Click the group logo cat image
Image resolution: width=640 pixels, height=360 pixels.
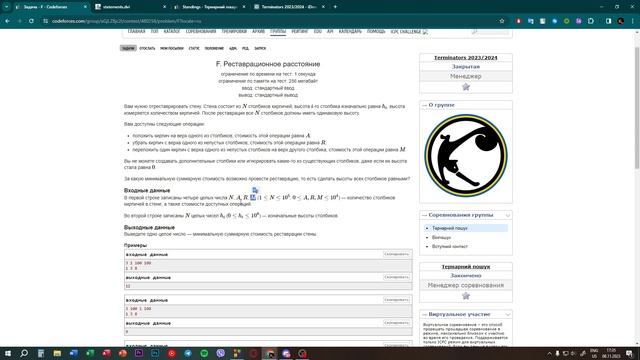click(x=466, y=156)
